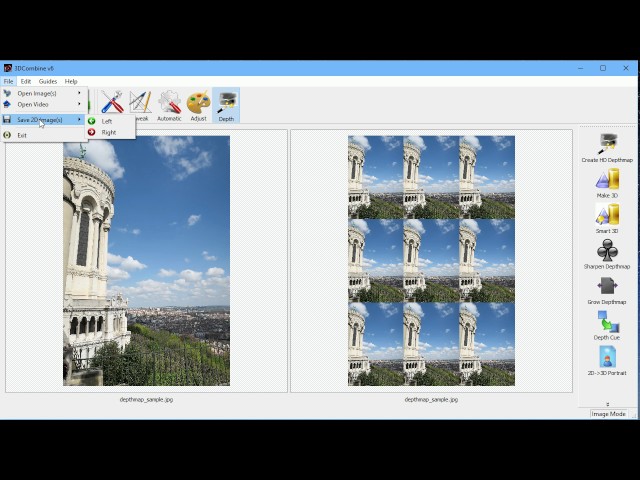Open the Guides menu
The height and width of the screenshot is (480, 640).
tap(48, 81)
